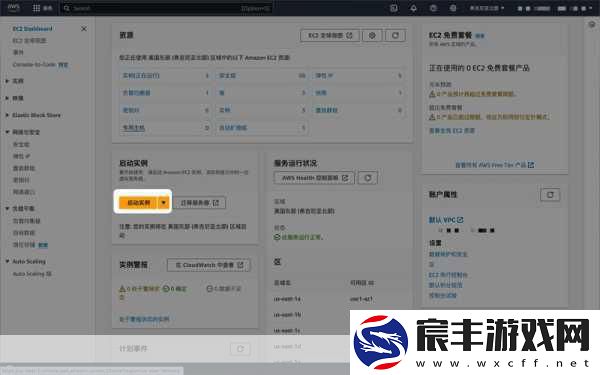
Task: Refresh the 计划事件 panel
Action: tap(240, 349)
